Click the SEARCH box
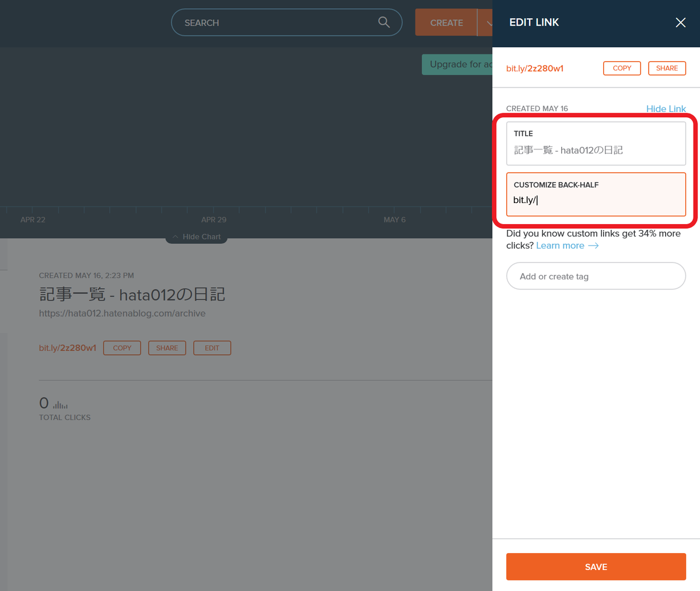The image size is (700, 591). [286, 22]
